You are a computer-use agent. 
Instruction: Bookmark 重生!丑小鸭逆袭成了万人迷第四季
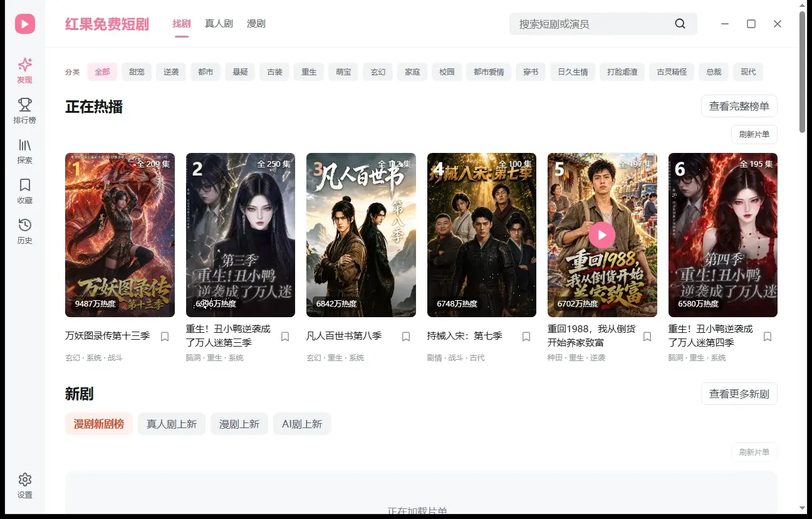(768, 337)
